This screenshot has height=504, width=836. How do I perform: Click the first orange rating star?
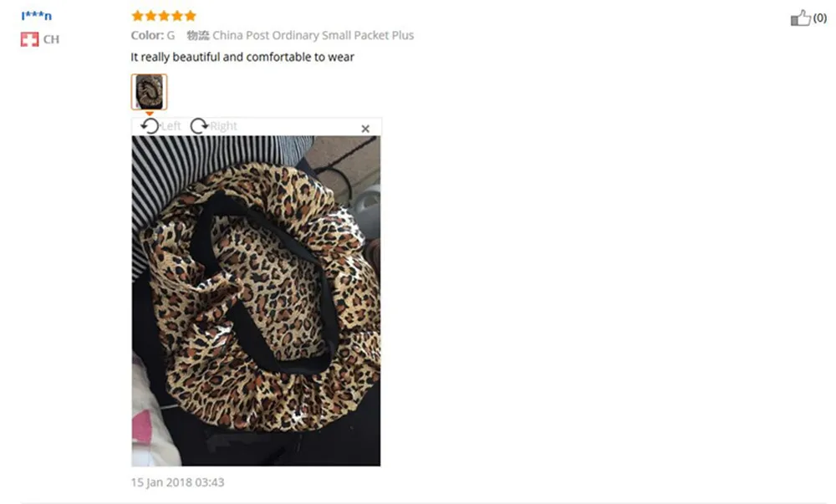138,16
